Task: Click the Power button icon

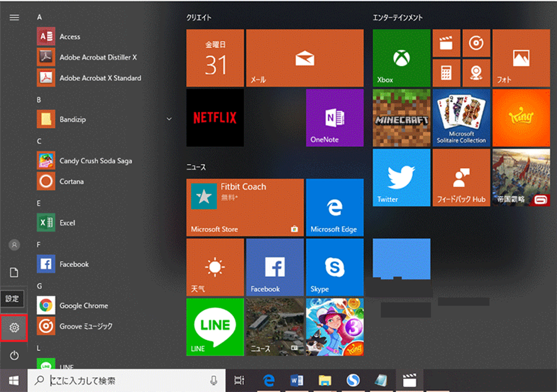Action: [x=14, y=356]
